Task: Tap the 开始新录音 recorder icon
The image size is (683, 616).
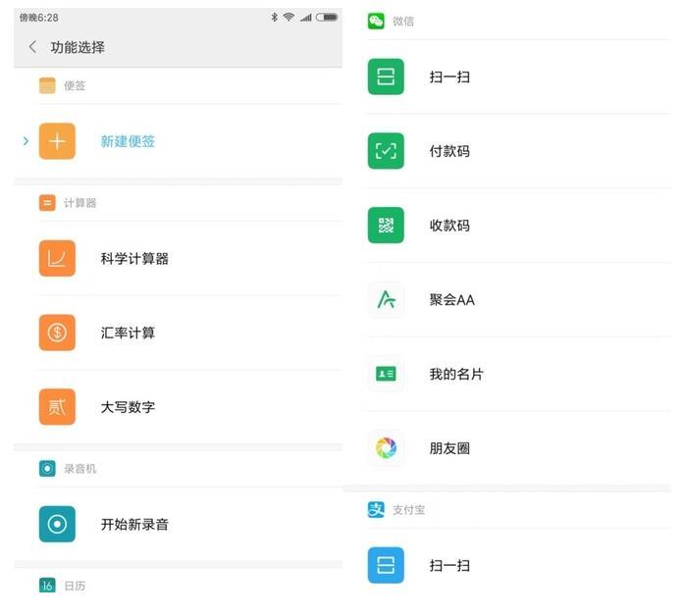Action: tap(57, 524)
